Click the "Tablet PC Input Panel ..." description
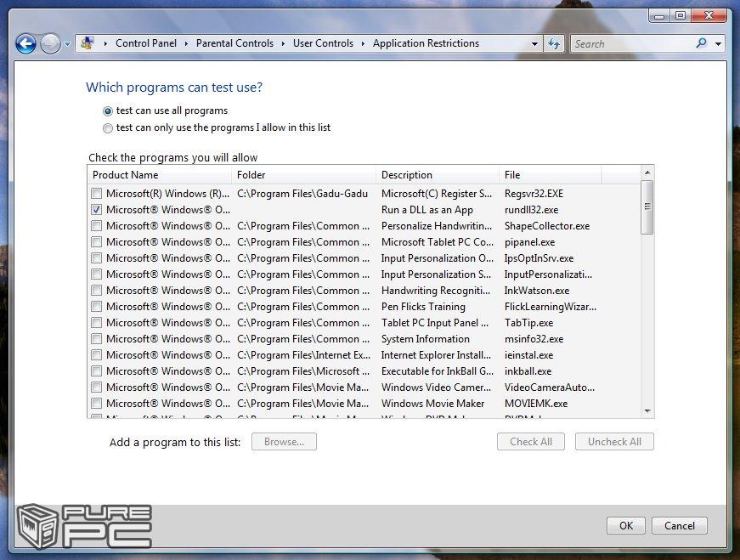Viewport: 740px width, 560px height. point(435,323)
